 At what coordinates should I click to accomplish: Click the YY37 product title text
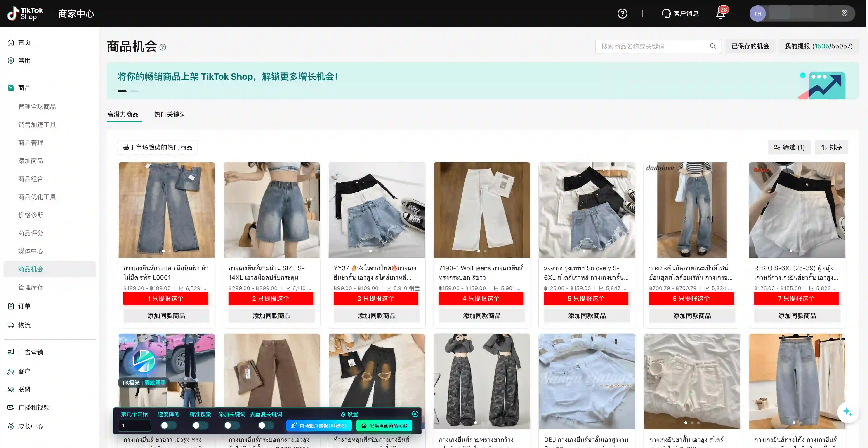[x=375, y=273]
